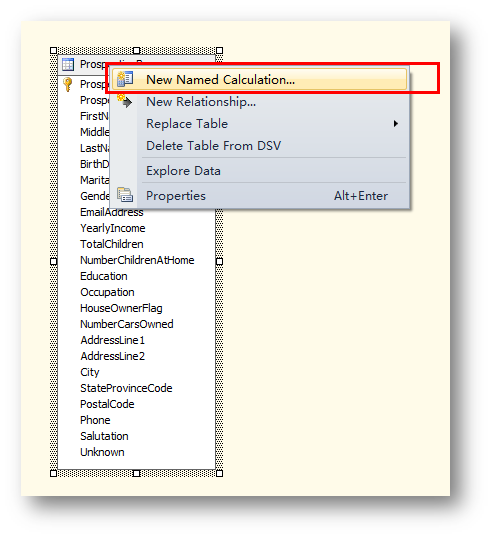The image size is (492, 538).
Task: Open the Replace Table submenu
Action: [x=260, y=124]
